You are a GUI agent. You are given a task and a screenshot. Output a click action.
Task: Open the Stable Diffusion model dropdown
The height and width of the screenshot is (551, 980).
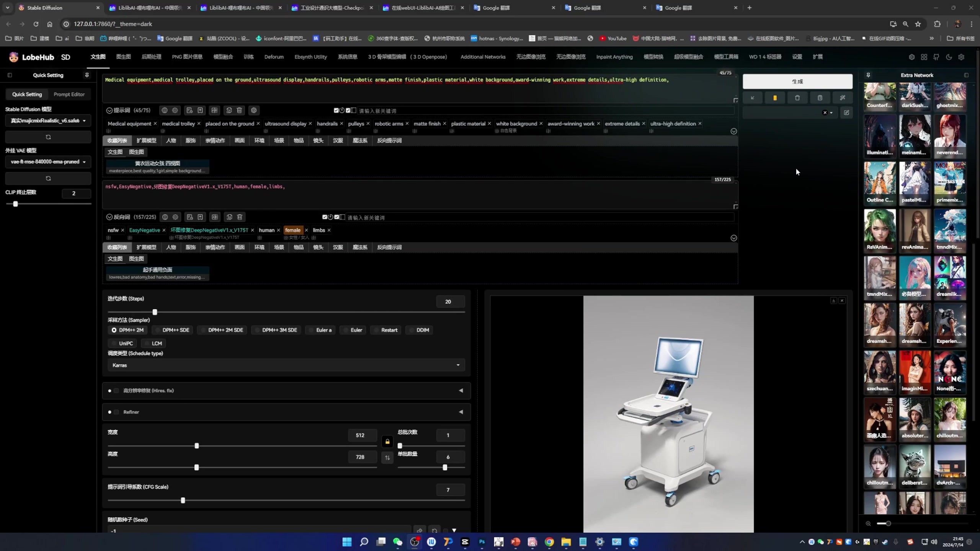click(x=48, y=121)
